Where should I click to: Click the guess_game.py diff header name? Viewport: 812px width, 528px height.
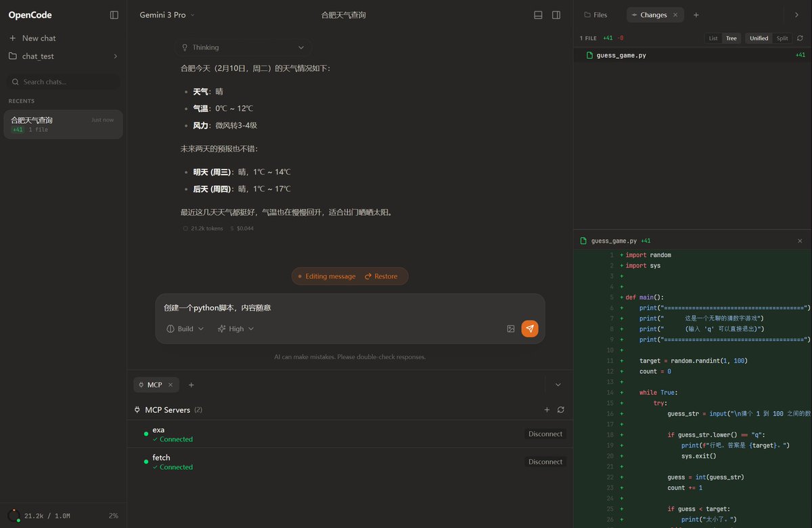pyautogui.click(x=614, y=241)
